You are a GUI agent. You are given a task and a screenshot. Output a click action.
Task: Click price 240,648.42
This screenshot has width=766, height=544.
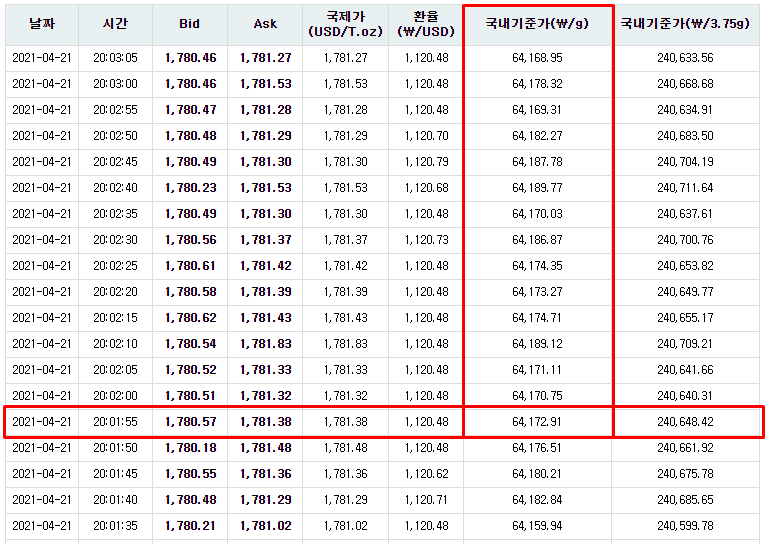pos(685,422)
